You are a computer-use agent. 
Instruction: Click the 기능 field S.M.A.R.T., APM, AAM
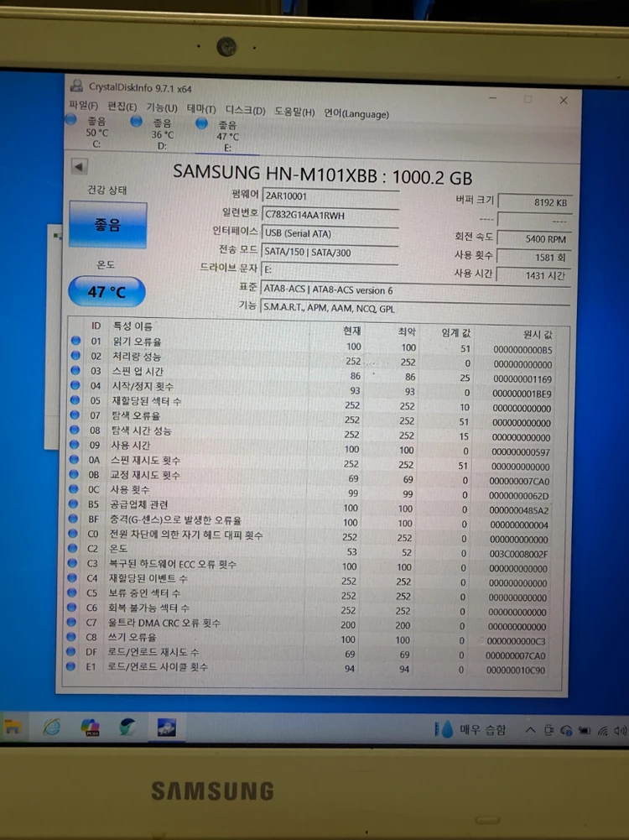pyautogui.click(x=415, y=309)
